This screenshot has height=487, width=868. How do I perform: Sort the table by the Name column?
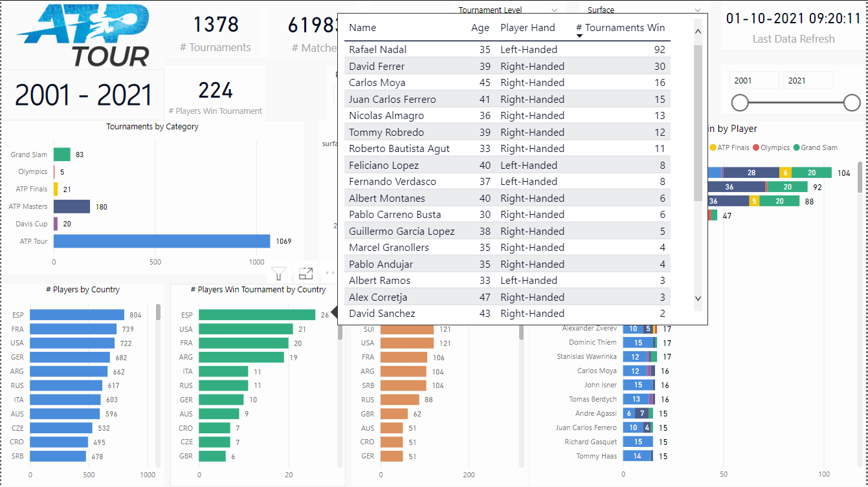pos(362,28)
